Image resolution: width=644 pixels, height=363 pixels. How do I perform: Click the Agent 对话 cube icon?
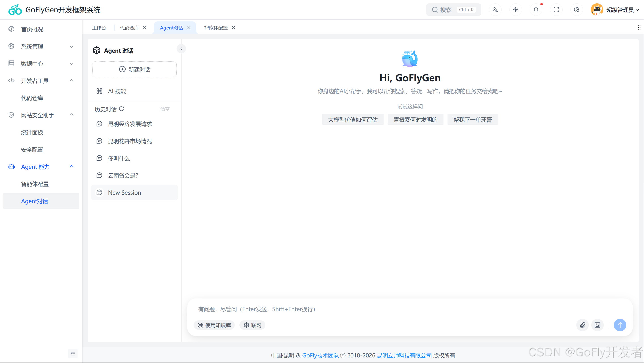97,50
